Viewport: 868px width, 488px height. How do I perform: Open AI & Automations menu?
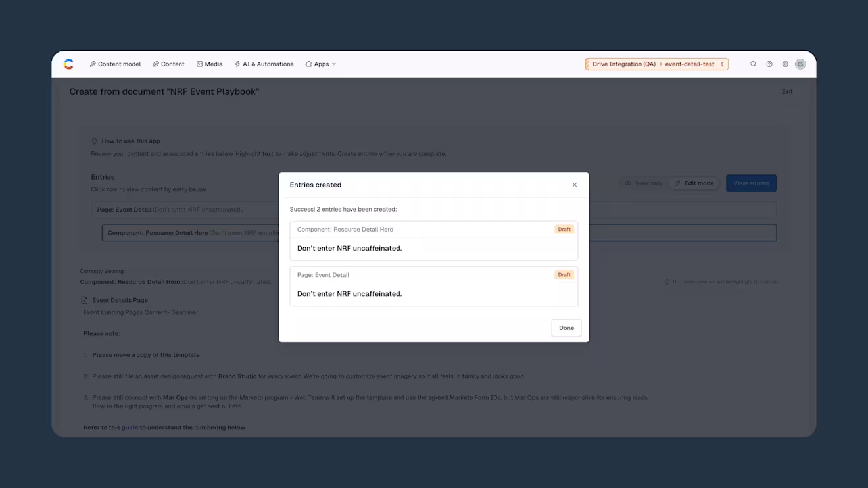tap(264, 64)
